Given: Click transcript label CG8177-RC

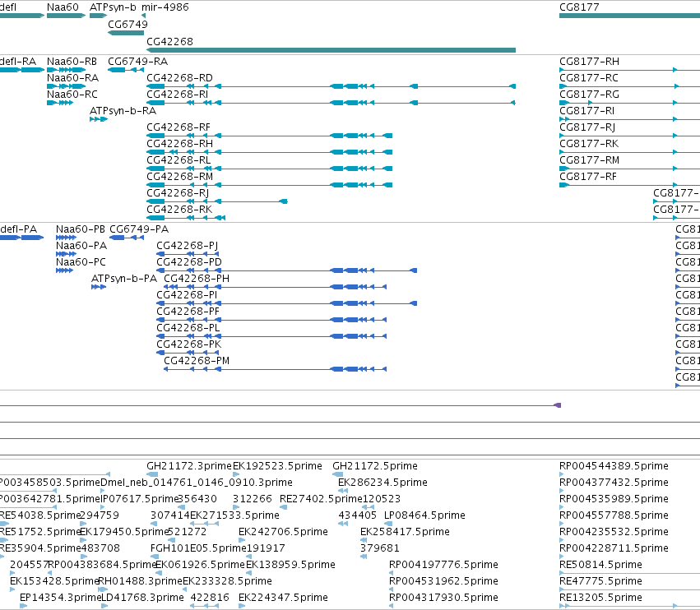Looking at the screenshot, I should (589, 78).
